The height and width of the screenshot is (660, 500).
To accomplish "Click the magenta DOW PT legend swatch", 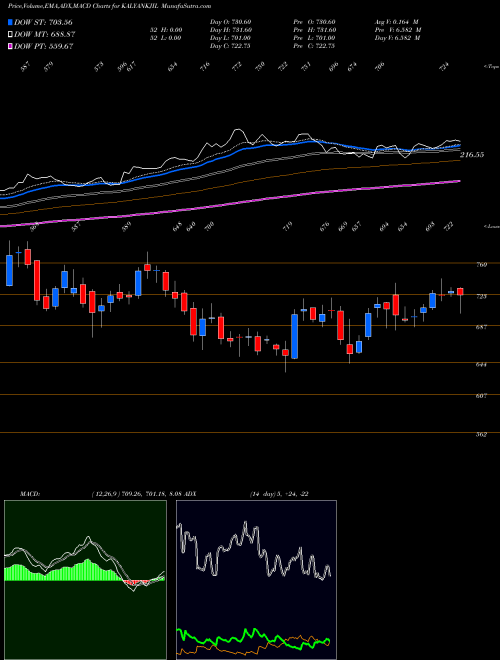I will [x=10, y=46].
